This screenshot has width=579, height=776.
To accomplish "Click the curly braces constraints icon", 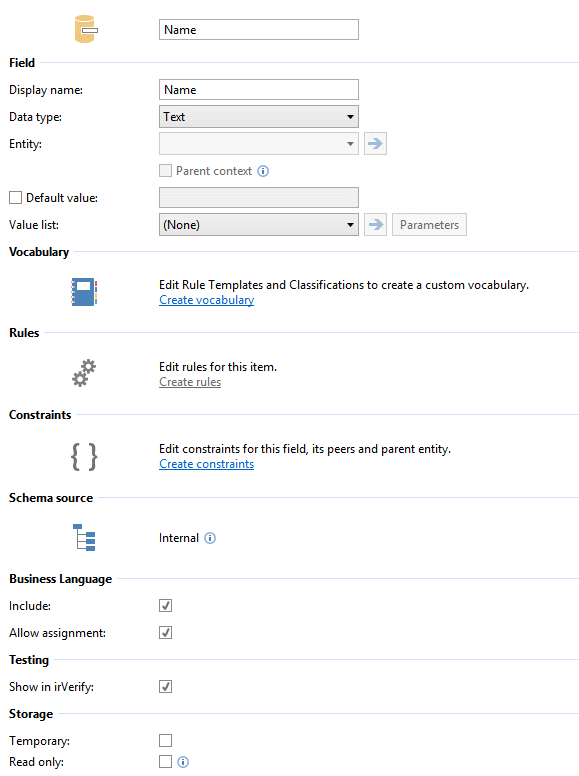I will tap(84, 456).
